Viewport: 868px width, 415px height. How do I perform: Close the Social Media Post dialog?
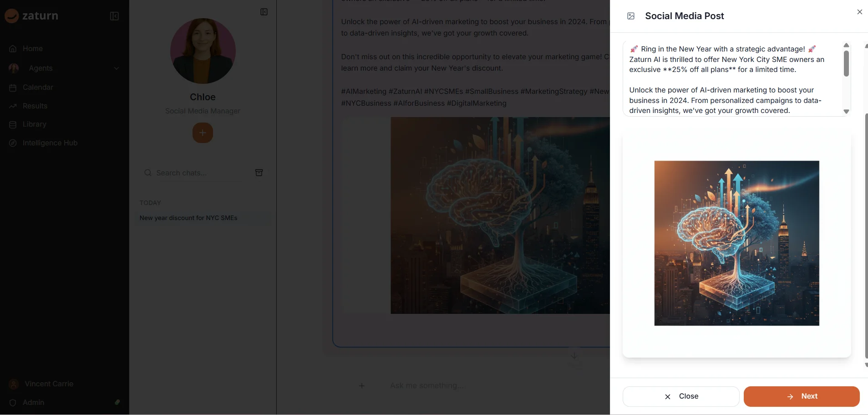[859, 12]
